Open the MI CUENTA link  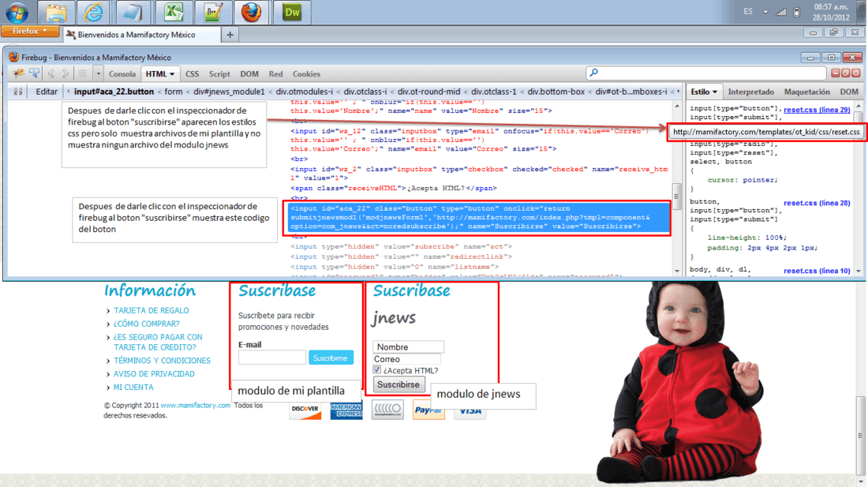(x=133, y=388)
